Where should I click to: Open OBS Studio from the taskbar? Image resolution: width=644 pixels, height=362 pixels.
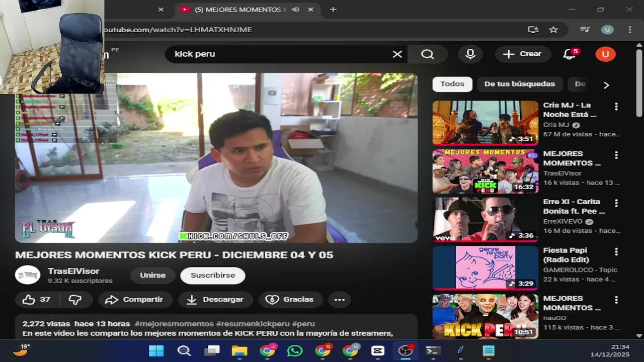406,350
